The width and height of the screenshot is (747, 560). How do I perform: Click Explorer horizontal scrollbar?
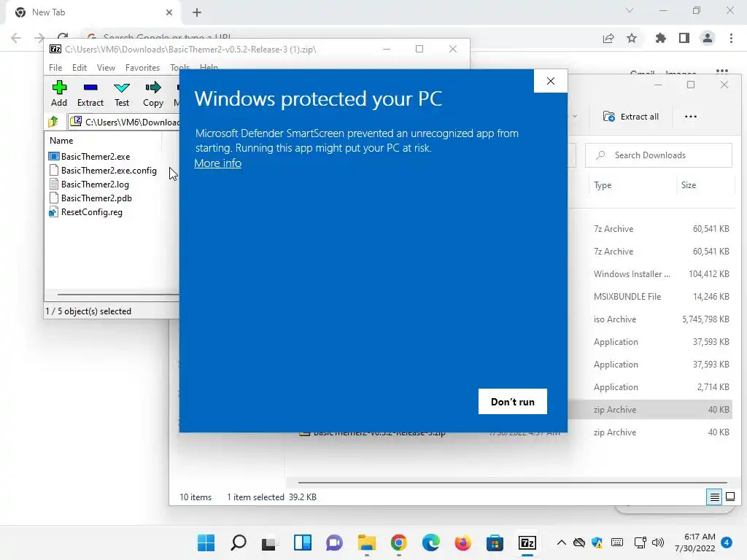tap(512, 483)
